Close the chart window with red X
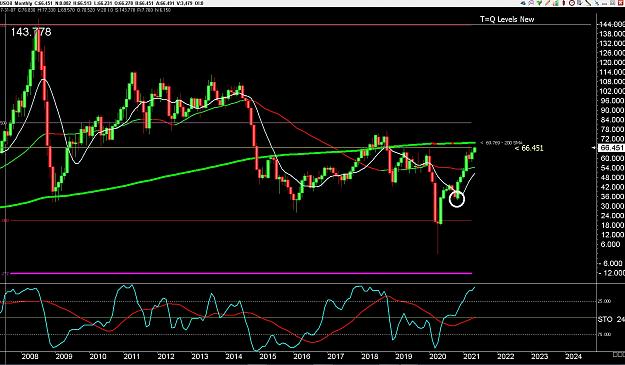Screen dimensions: 625x365 (x=620, y=3)
